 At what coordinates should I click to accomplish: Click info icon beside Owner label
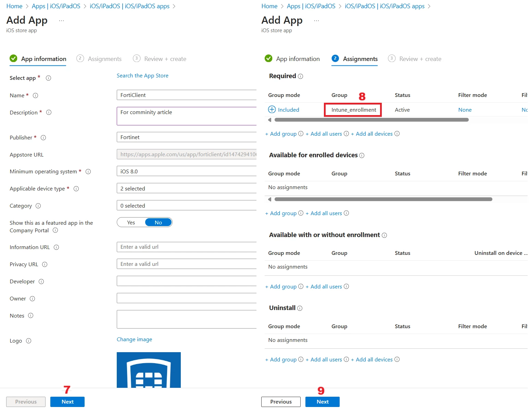[32, 299]
